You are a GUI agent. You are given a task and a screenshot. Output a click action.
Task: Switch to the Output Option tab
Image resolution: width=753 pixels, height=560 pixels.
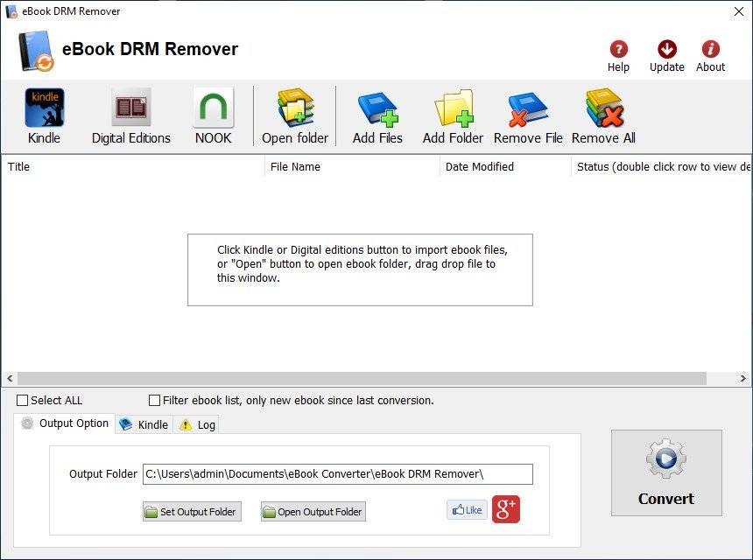tap(65, 423)
